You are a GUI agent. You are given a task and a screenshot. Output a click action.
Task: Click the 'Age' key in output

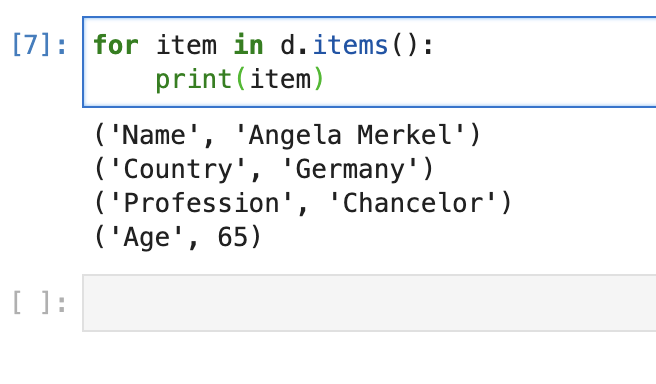coord(146,237)
